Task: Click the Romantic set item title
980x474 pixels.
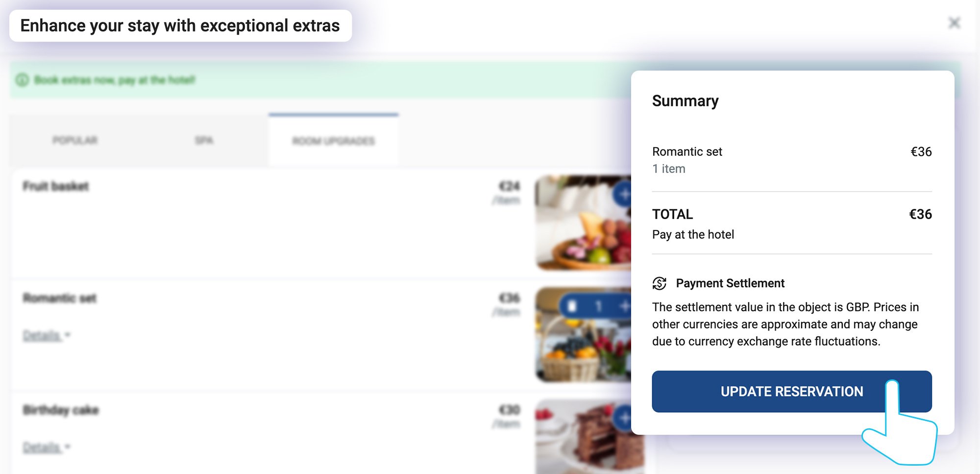Action: click(60, 298)
